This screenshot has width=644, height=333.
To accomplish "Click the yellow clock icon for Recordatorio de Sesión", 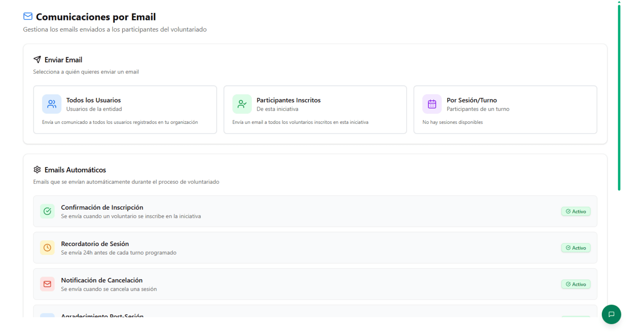I will point(47,248).
